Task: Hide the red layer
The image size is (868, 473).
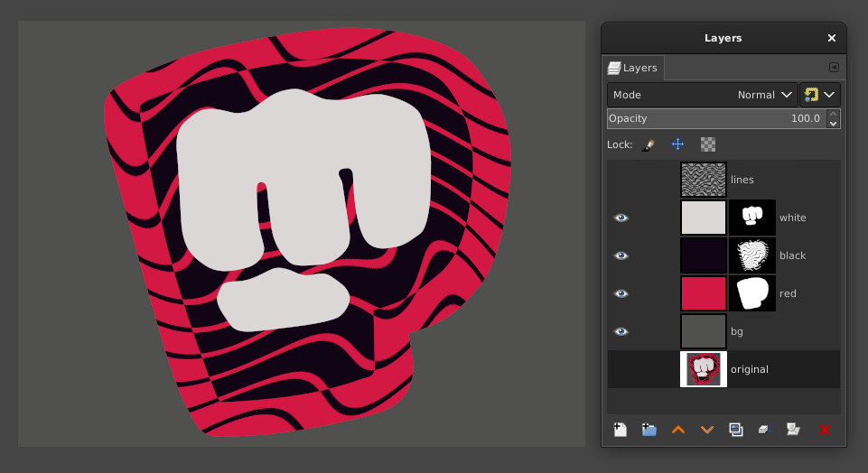Action: point(621,293)
